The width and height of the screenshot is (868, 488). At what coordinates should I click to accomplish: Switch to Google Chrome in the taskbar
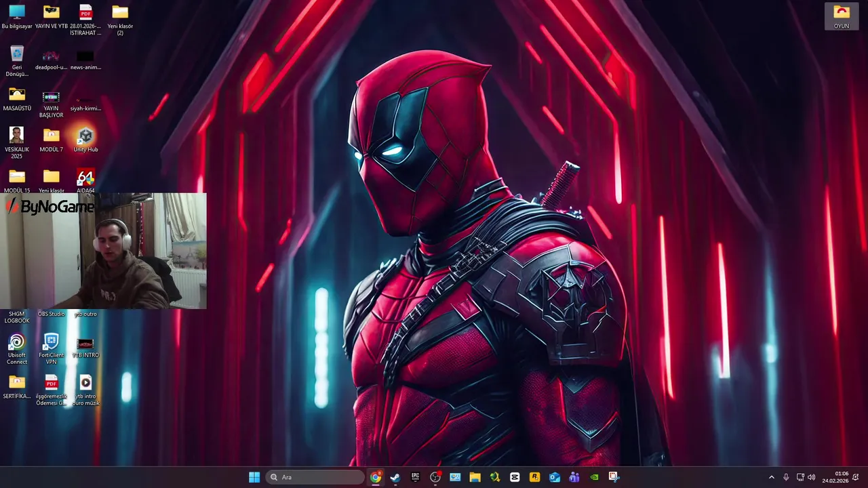376,477
